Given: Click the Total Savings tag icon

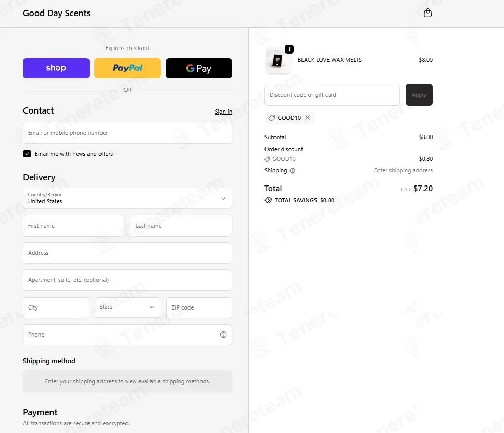Looking at the screenshot, I should (268, 200).
